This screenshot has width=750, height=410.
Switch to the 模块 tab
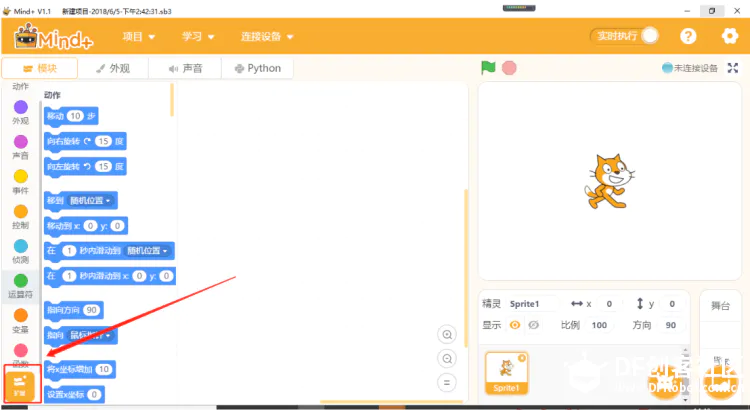[x=40, y=68]
